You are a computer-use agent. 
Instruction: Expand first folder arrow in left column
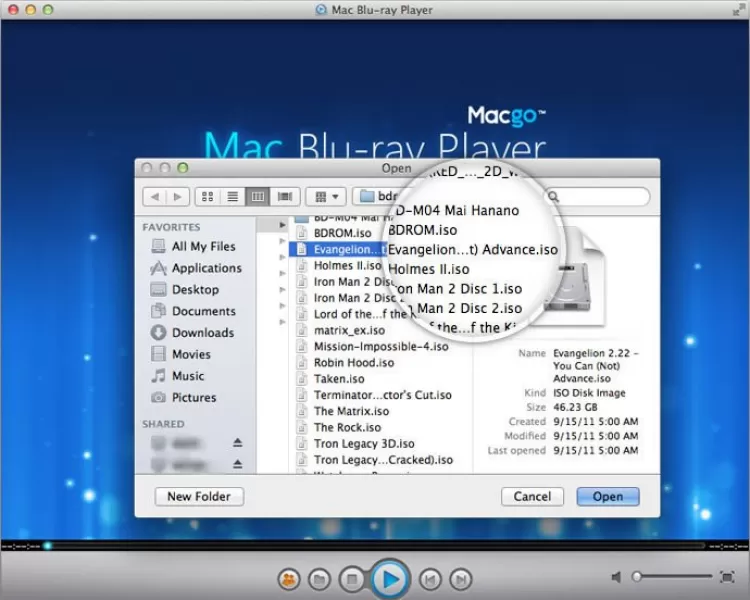pos(282,225)
